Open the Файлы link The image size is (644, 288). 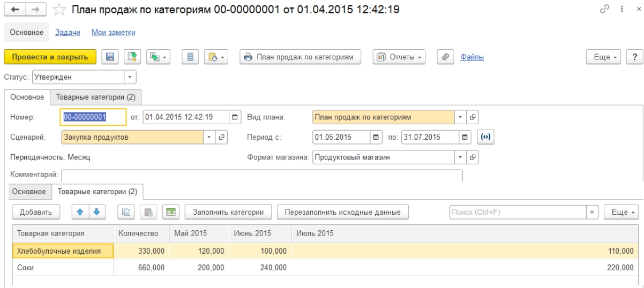(x=473, y=57)
